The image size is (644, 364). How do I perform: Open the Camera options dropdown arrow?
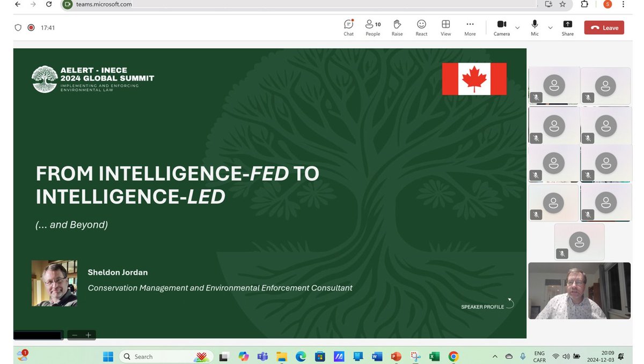pos(517,28)
